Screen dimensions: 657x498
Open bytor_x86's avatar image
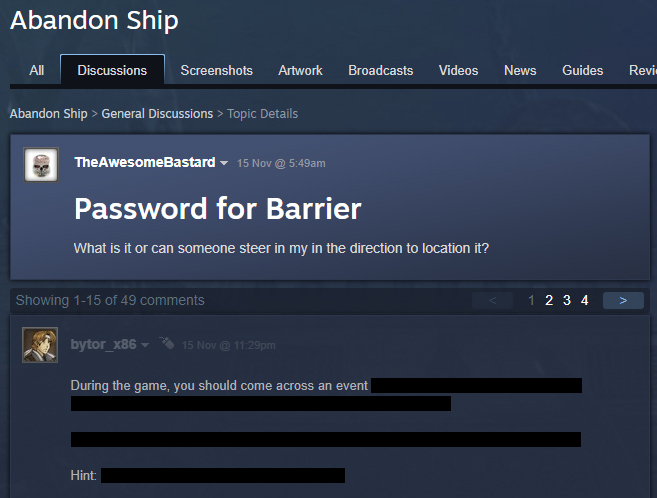click(x=40, y=345)
